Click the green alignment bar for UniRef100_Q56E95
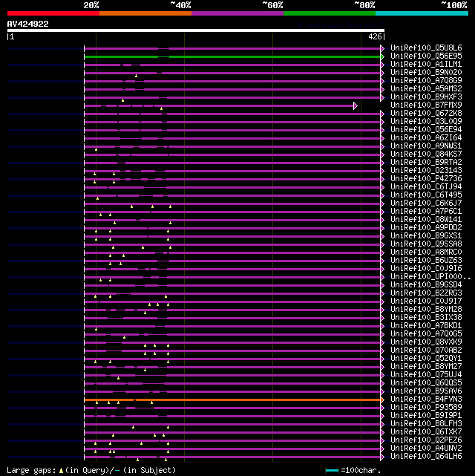The height and width of the screenshot is (476, 475). [232, 56]
